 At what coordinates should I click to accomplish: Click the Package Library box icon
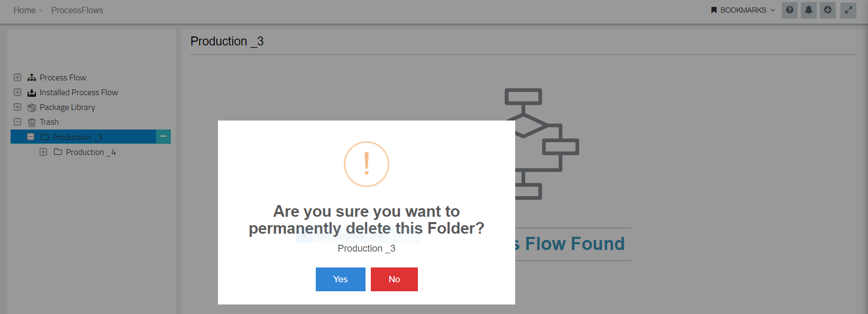(32, 107)
